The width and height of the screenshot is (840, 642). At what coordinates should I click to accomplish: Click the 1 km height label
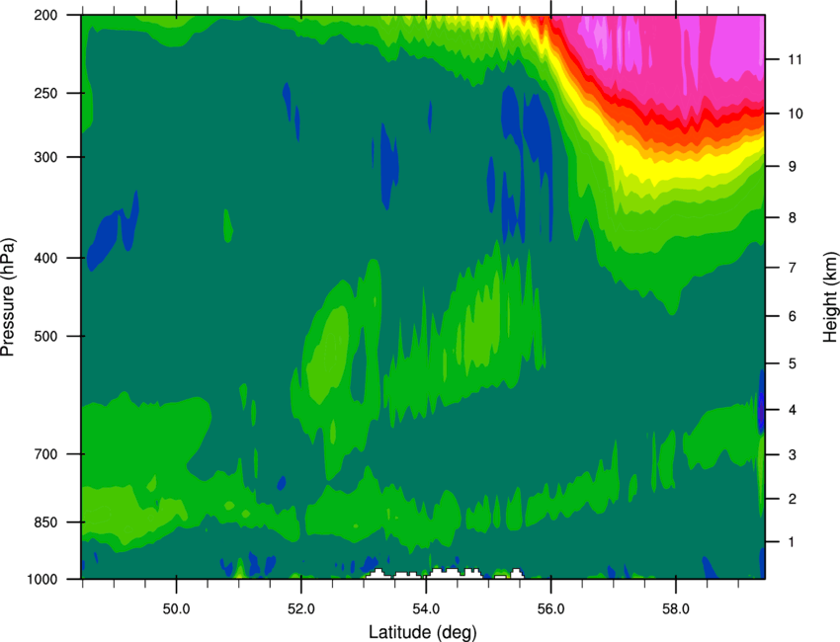tap(792, 542)
